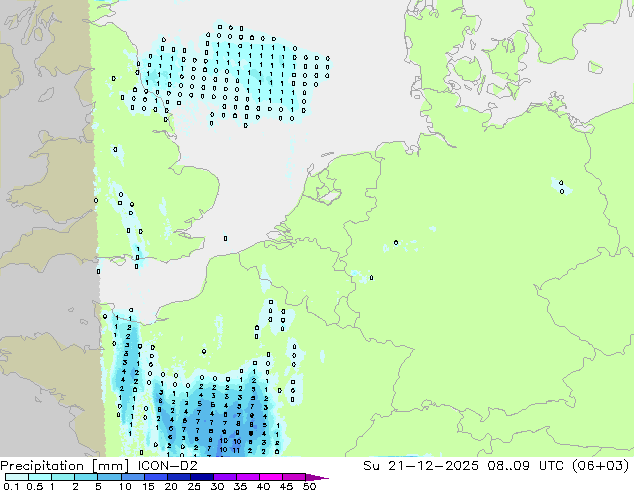Click the '08..09 UTC' time text
The width and height of the screenshot is (634, 490).
coord(525,465)
